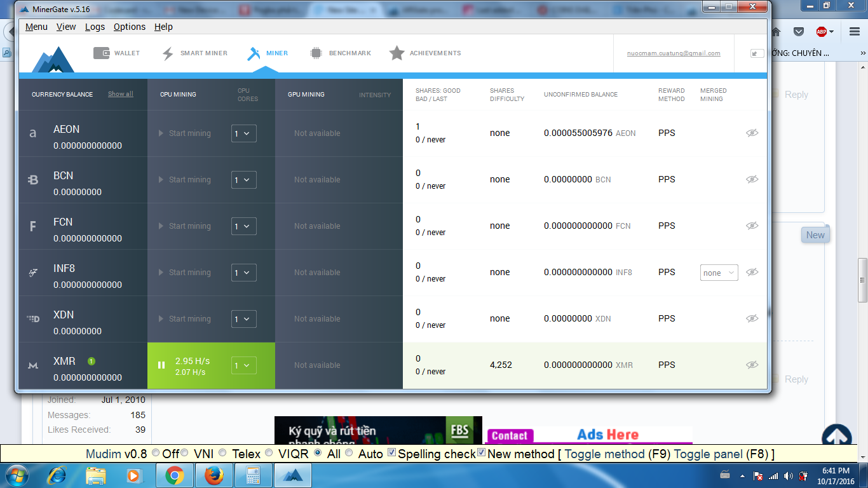Click the browser Home icon
The height and width of the screenshot is (488, 868).
[776, 31]
